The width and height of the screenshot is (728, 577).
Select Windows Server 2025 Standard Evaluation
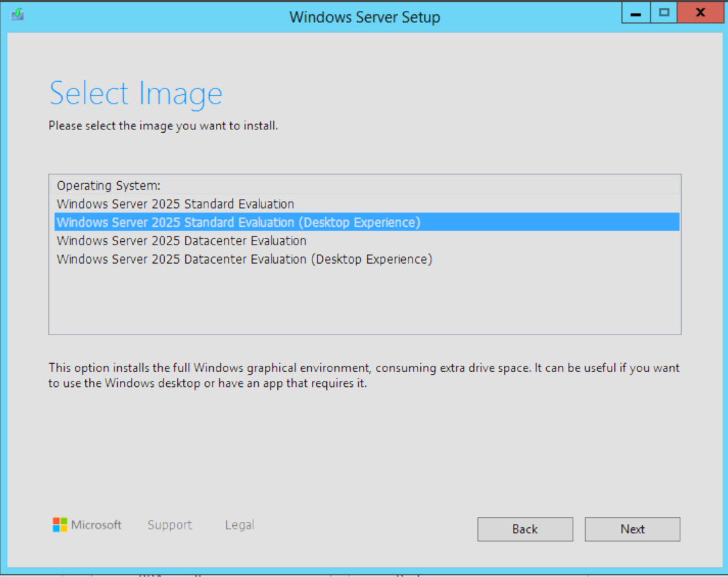pos(175,204)
